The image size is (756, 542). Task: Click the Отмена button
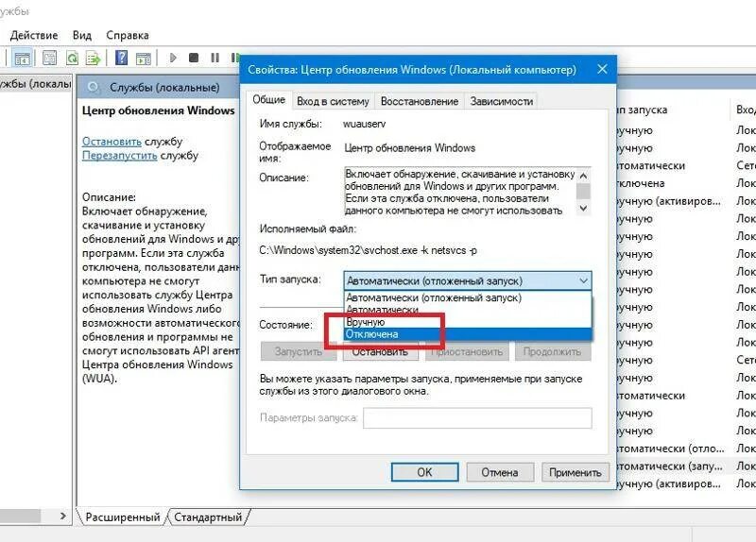tap(500, 472)
